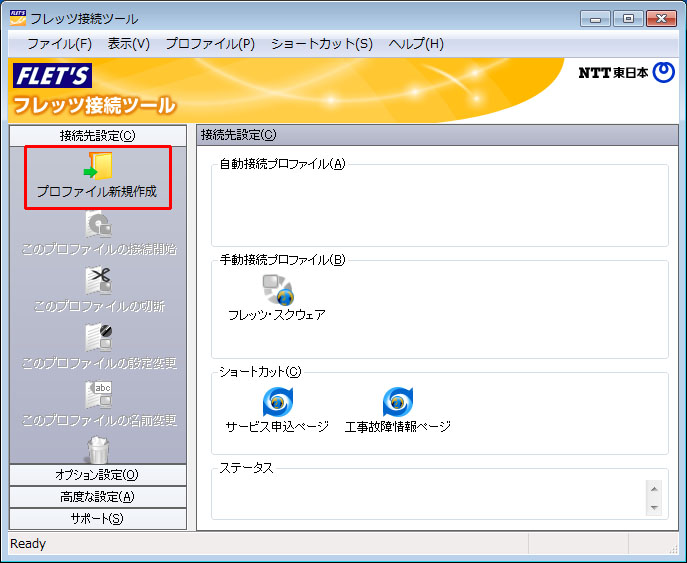
Task: Click the フレッツ・スクウェア text label
Action: click(x=277, y=315)
